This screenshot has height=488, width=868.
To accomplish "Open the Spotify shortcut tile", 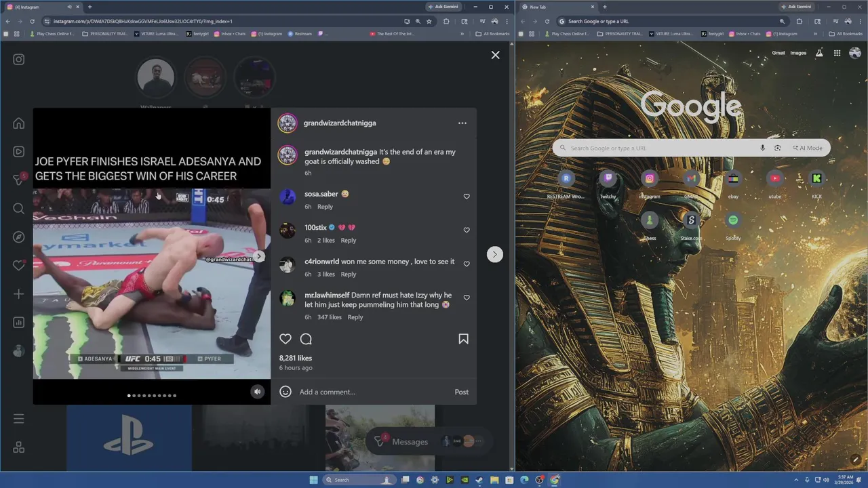I will (x=733, y=225).
